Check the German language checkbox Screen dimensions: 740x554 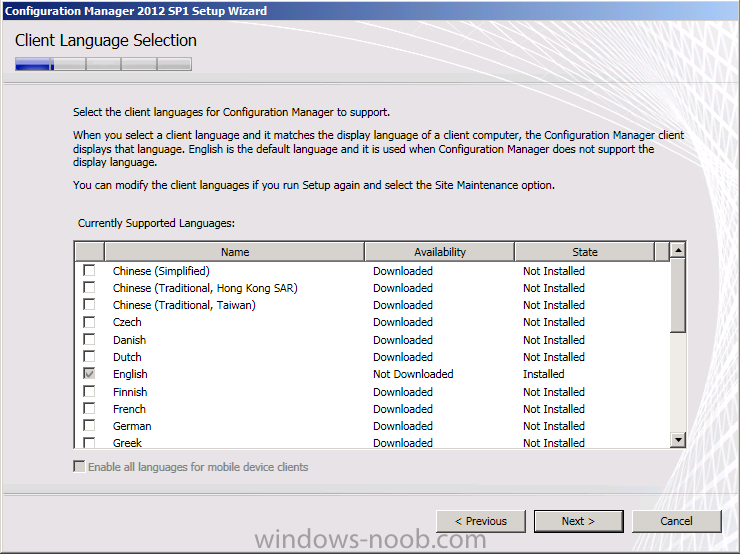[89, 426]
